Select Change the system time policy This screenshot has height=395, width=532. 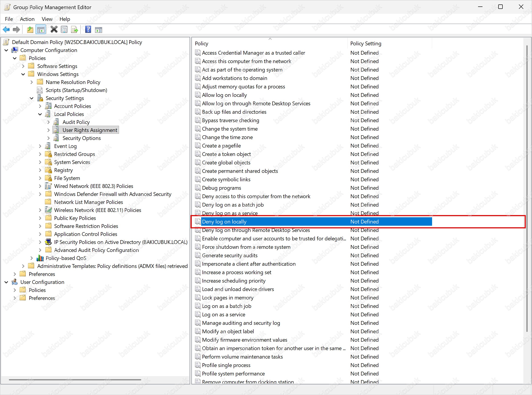[x=230, y=129]
